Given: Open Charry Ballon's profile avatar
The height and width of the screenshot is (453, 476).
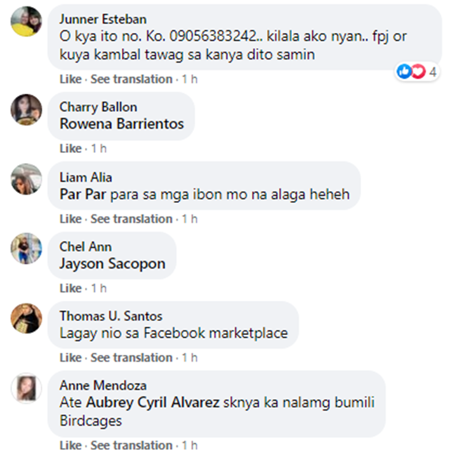Looking at the screenshot, I should (27, 110).
